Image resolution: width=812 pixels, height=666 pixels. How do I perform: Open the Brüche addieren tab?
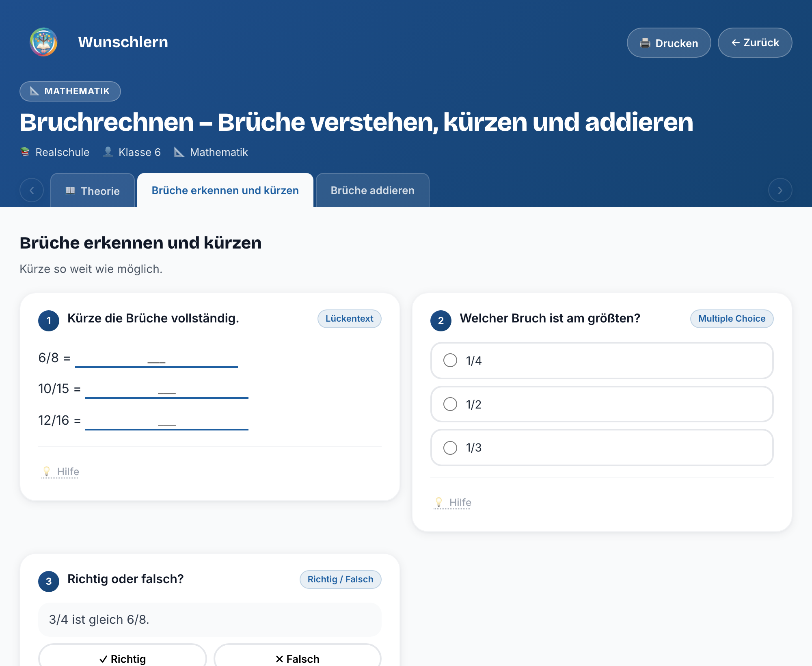point(373,190)
